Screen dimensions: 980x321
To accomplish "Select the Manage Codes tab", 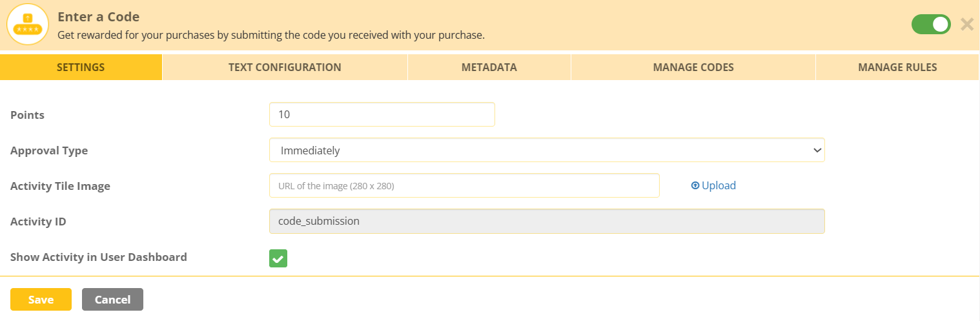I will 693,67.
